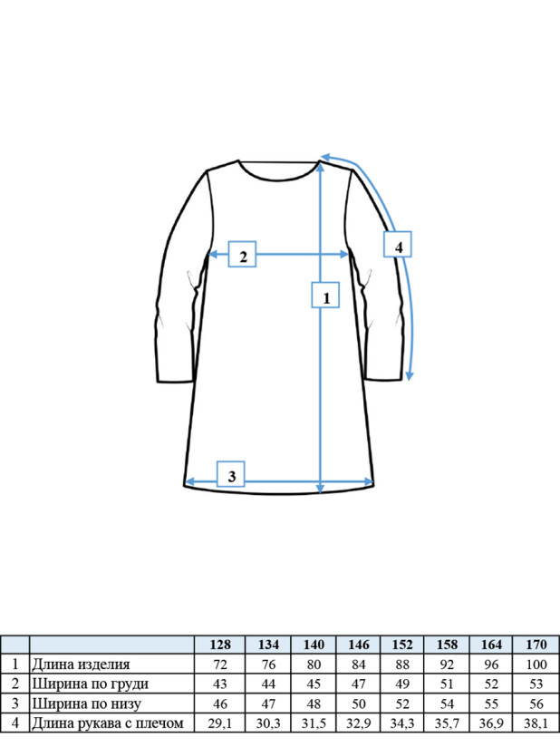The height and width of the screenshot is (747, 560).
Task: Click the sleeve length value 38,1
Action: click(536, 723)
